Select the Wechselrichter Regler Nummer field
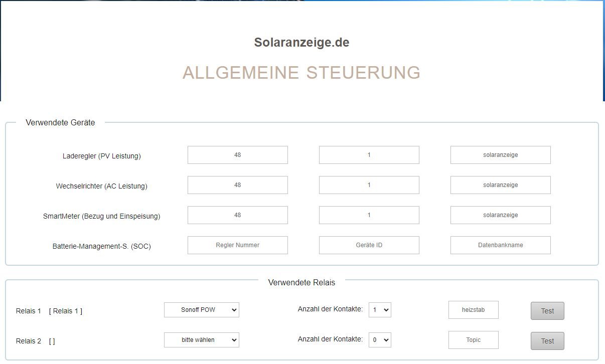Viewport: 605px width, 364px height. (237, 185)
